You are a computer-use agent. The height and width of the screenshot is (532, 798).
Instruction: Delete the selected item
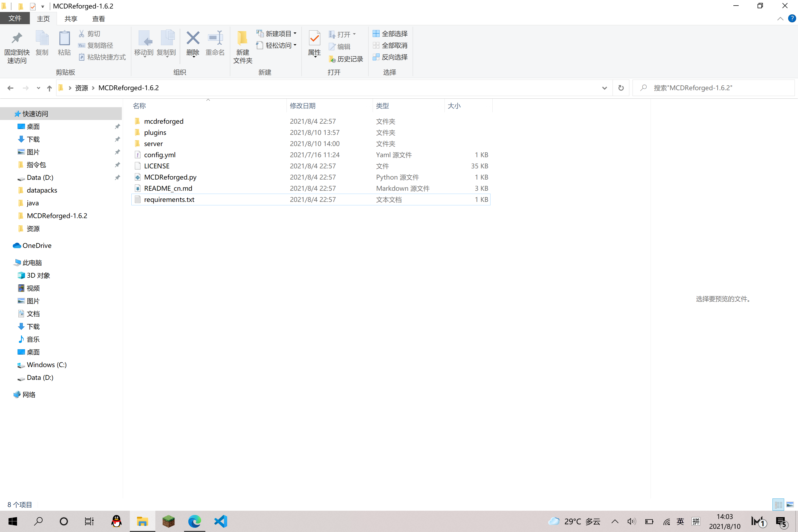tap(193, 44)
